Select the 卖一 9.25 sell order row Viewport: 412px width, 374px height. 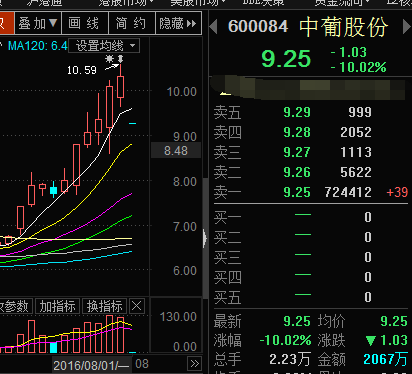[311, 192]
